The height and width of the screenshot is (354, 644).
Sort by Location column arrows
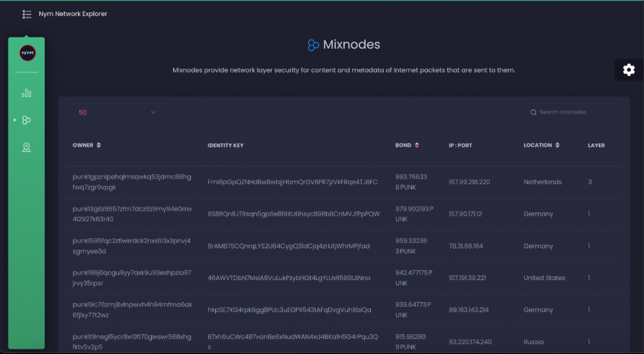click(x=558, y=145)
